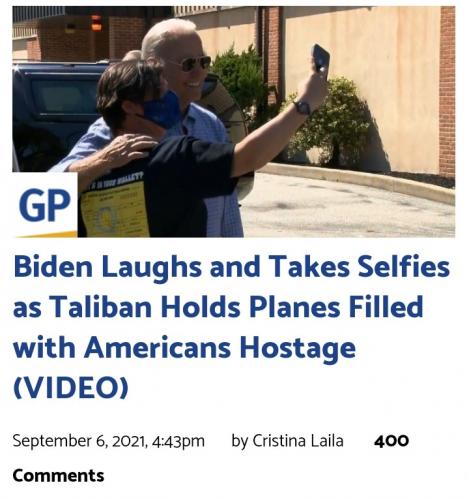
Task: Open author Cristina Laila's page
Action: click(298, 441)
